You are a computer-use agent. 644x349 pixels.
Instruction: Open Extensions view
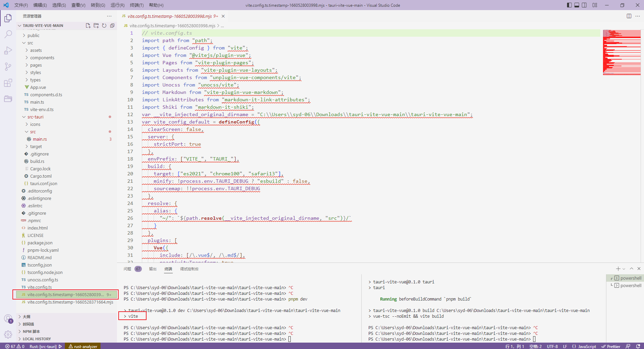tap(8, 82)
